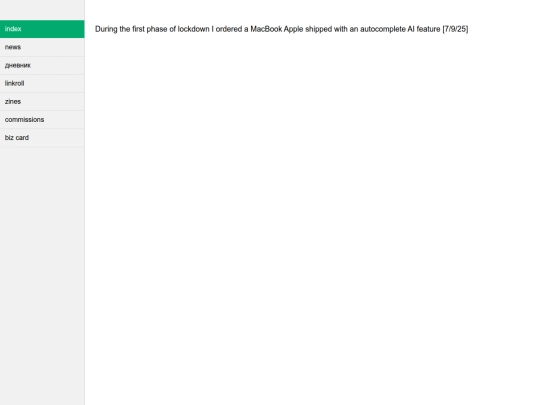Go to the news section
The width and height of the screenshot is (540, 405).
tap(42, 47)
